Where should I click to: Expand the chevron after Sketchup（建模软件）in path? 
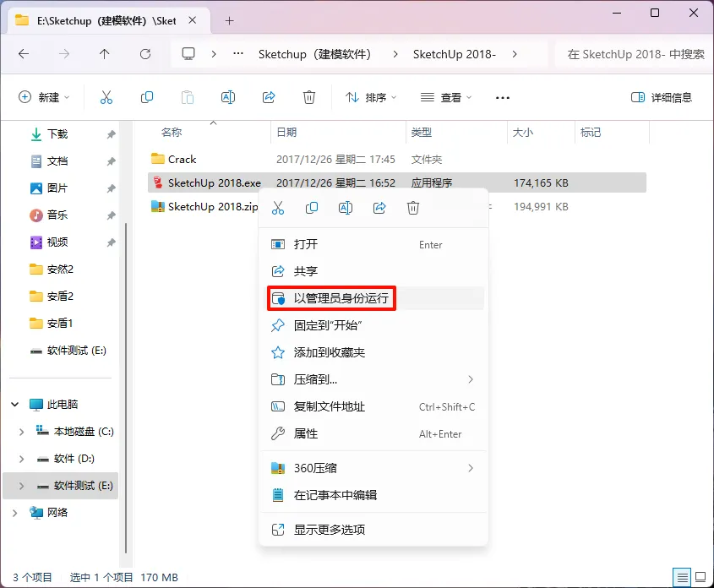click(x=395, y=54)
